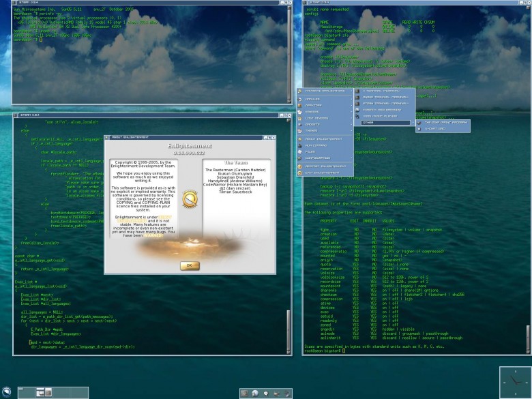
Task: Select Restart Enlightenment menu entry
Action: [325, 166]
